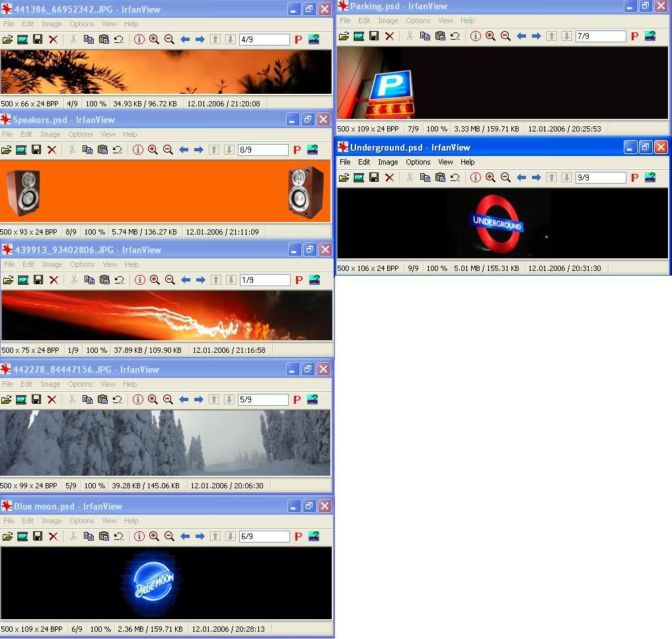672x639 pixels.
Task: Zoom out in the 442278_84447156.JPG window
Action: [x=168, y=400]
